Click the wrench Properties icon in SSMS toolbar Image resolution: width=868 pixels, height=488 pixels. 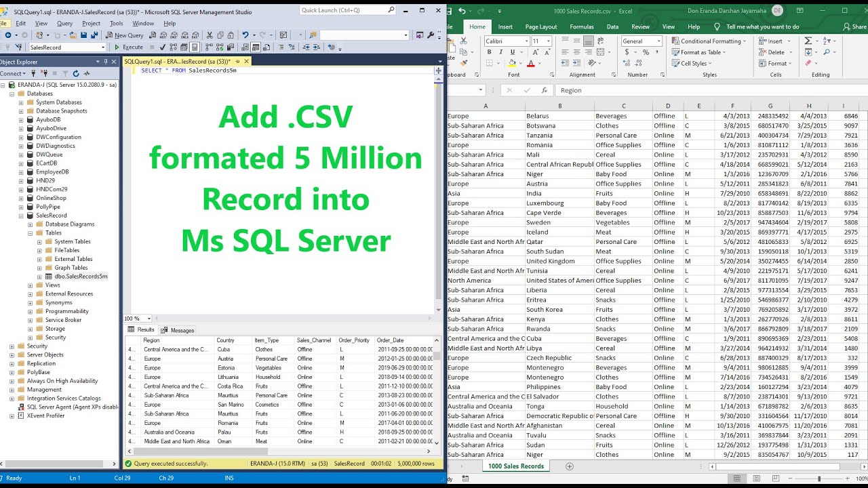(x=431, y=35)
